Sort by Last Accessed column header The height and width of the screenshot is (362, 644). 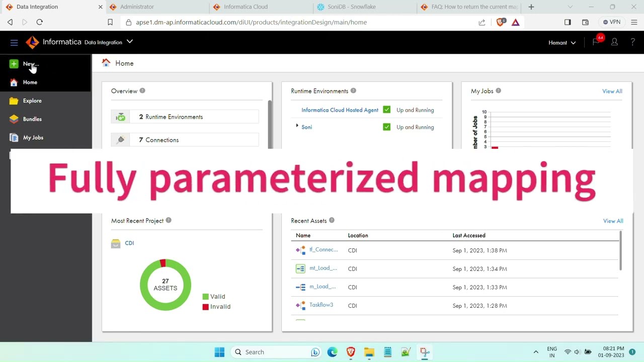469,235
